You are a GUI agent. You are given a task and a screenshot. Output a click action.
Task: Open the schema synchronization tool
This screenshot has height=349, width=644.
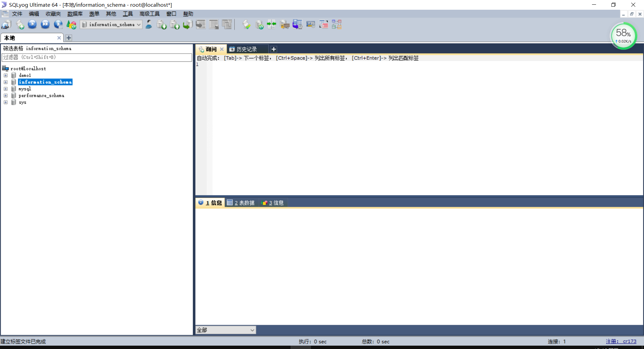[272, 24]
